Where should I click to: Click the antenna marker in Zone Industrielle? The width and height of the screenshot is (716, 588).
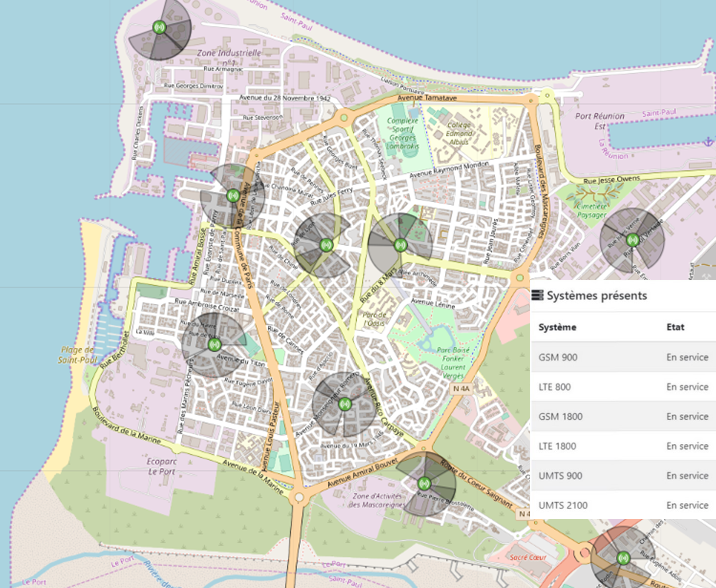pyautogui.click(x=159, y=27)
